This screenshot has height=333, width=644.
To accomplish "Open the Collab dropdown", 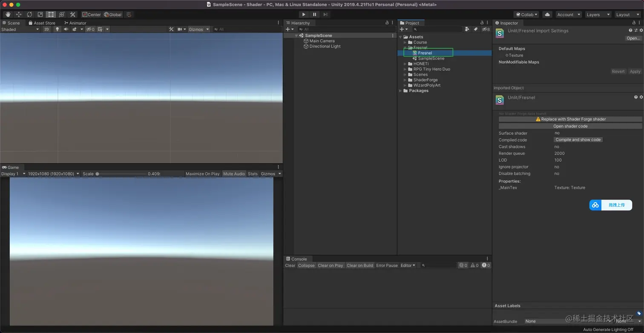I will coord(526,14).
